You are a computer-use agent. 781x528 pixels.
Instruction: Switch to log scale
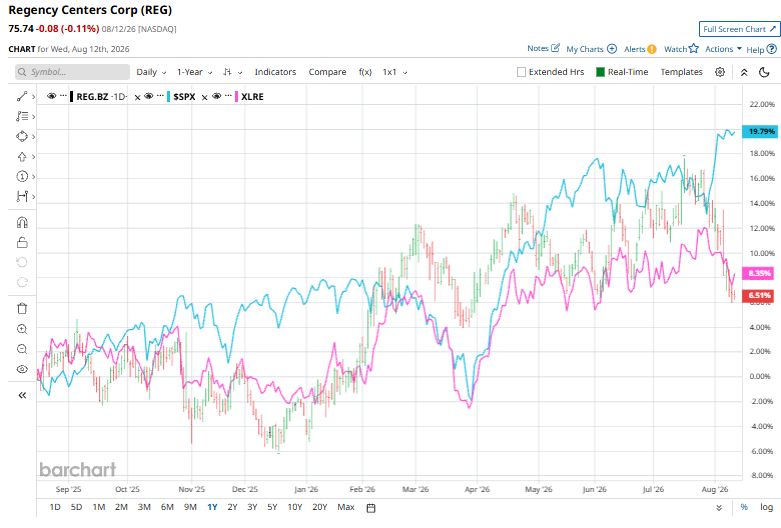767,507
